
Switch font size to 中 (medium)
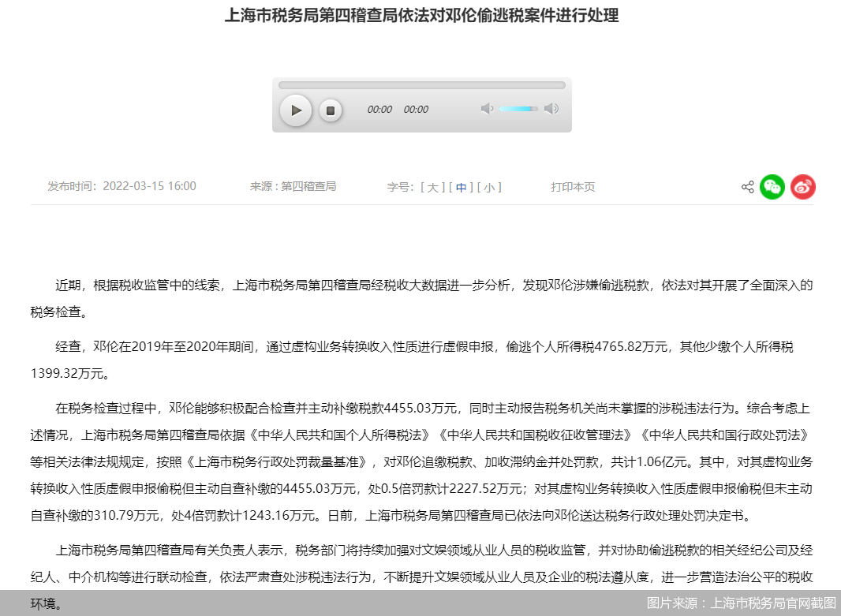[x=461, y=187]
